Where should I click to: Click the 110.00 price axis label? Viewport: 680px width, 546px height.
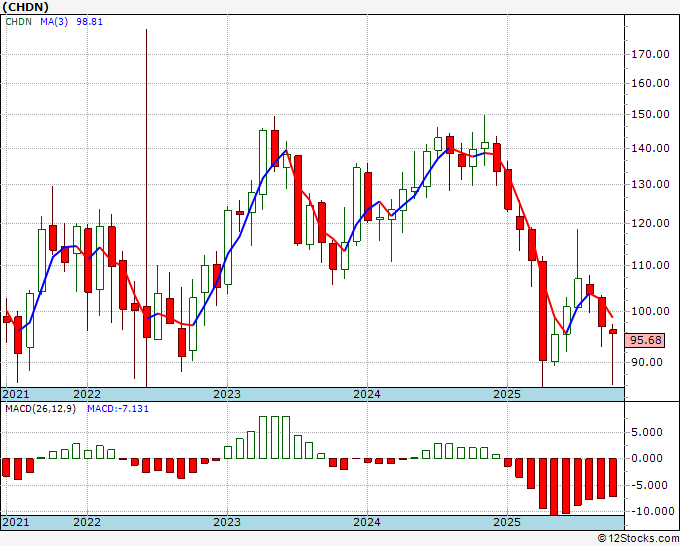650,265
